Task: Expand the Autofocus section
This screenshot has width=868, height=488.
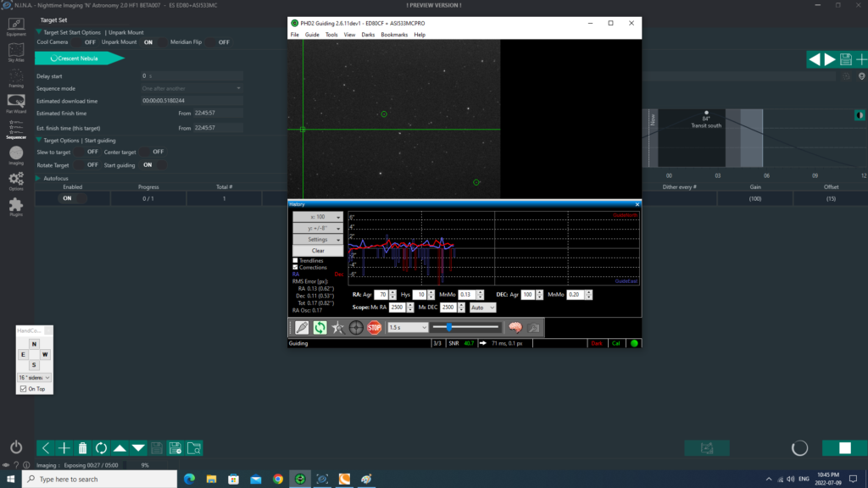Action: (x=38, y=178)
